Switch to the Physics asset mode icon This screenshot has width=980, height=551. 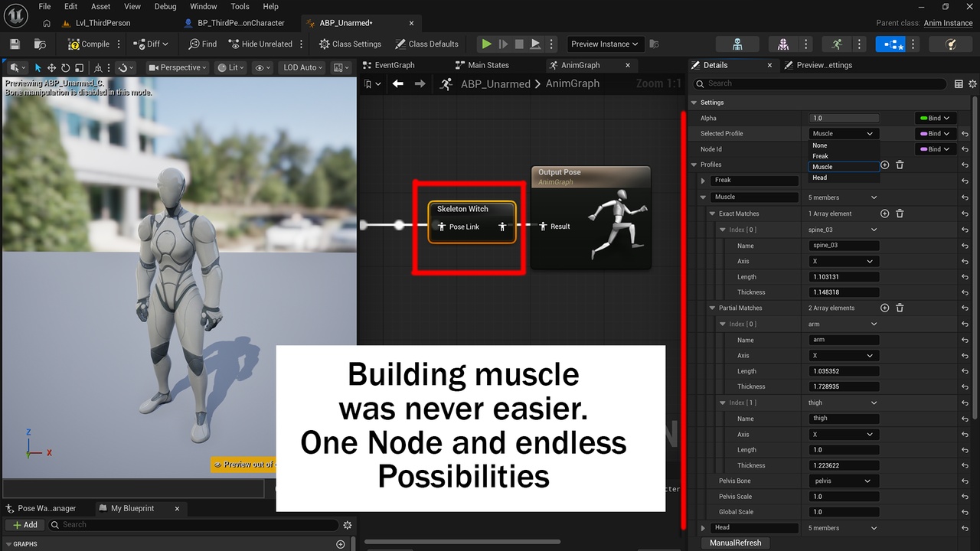[951, 44]
